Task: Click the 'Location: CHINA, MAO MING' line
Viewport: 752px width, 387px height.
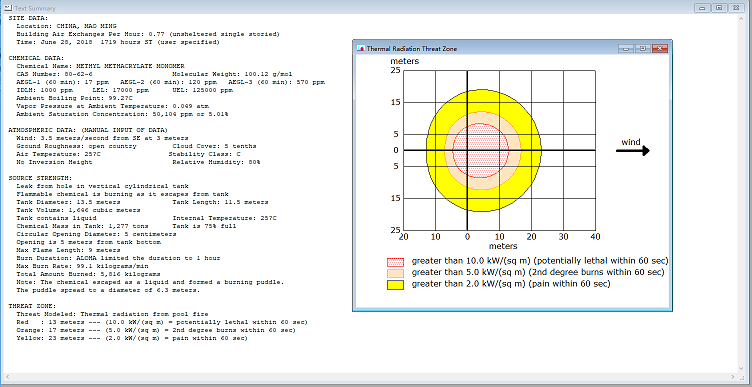Action: coord(66,26)
